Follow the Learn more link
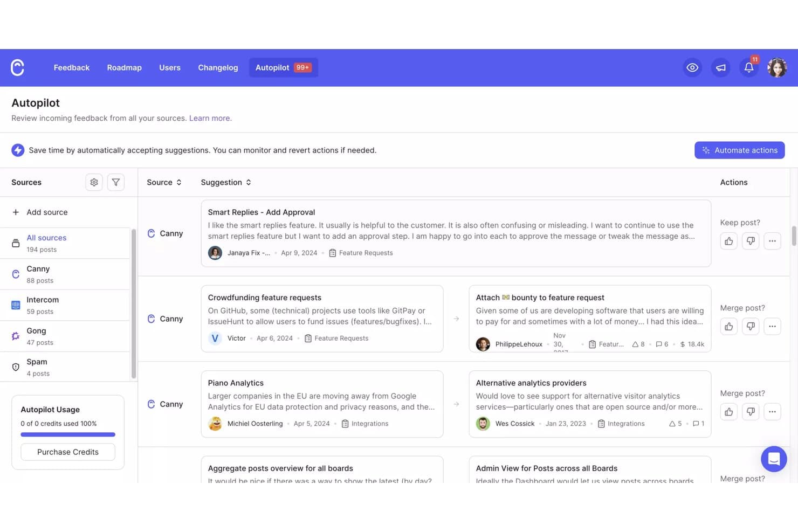 pyautogui.click(x=210, y=118)
